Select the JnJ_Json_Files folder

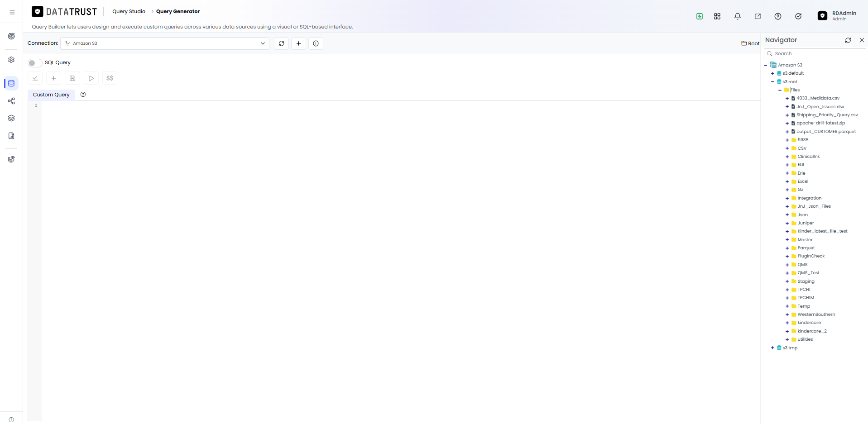(x=814, y=206)
